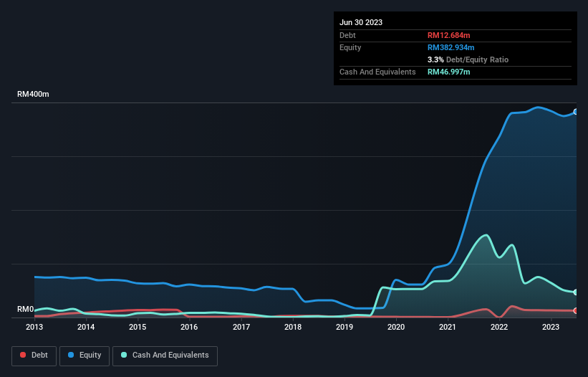588x377 pixels.
Task: Click the 2020 axis label
Action: pyautogui.click(x=396, y=327)
